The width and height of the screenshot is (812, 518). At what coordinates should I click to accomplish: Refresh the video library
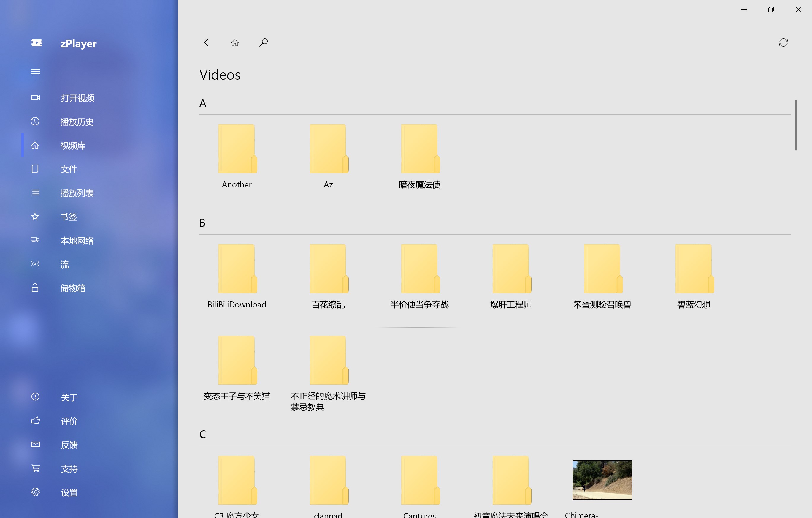[784, 42]
